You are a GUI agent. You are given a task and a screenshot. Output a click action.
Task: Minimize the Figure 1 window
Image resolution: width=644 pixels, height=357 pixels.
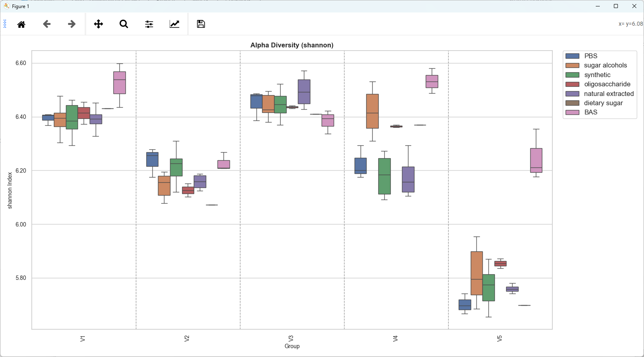598,6
